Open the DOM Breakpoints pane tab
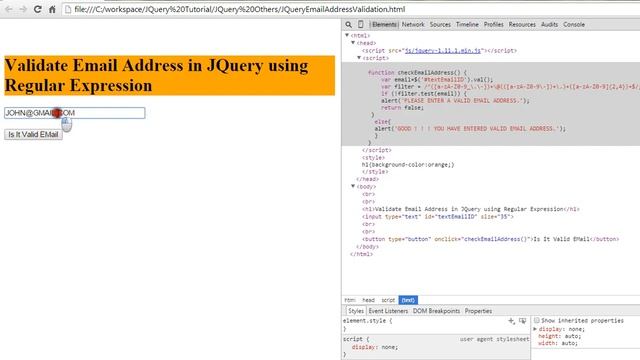Screen dimensions: 640x360 coord(436,311)
